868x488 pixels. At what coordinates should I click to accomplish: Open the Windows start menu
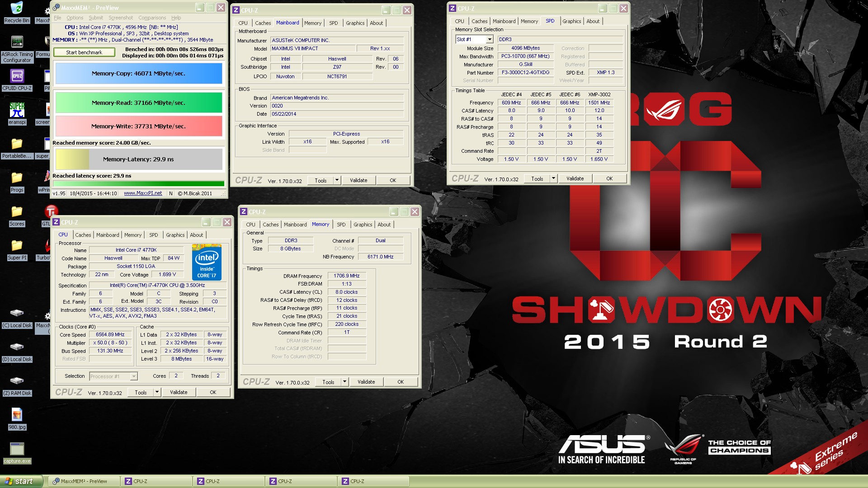[x=22, y=481]
